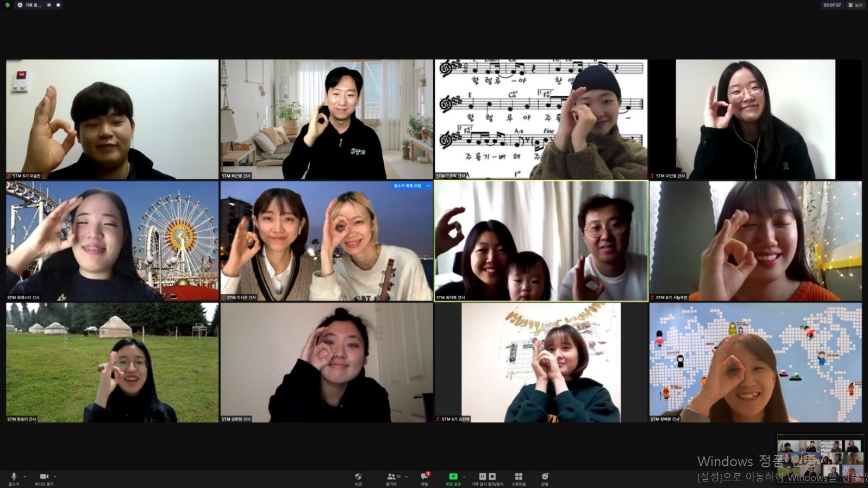Viewport: 868px width, 488px height.
Task: Click the muted mic icon on 이민영 tile label
Action: pyautogui.click(x=653, y=176)
